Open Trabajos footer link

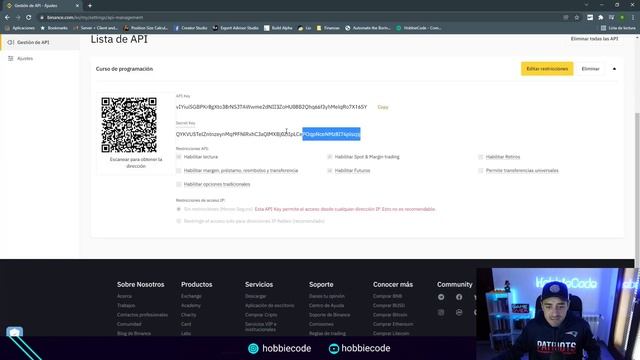(126, 306)
